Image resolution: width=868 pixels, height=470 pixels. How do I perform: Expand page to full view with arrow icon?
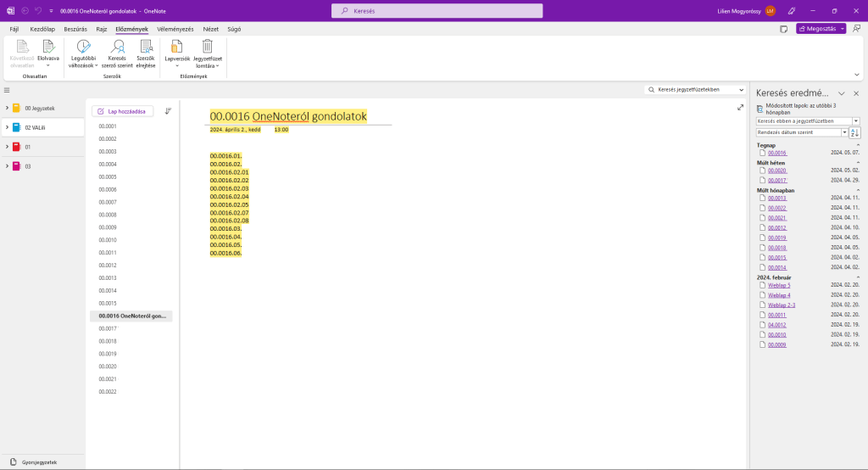coord(740,108)
